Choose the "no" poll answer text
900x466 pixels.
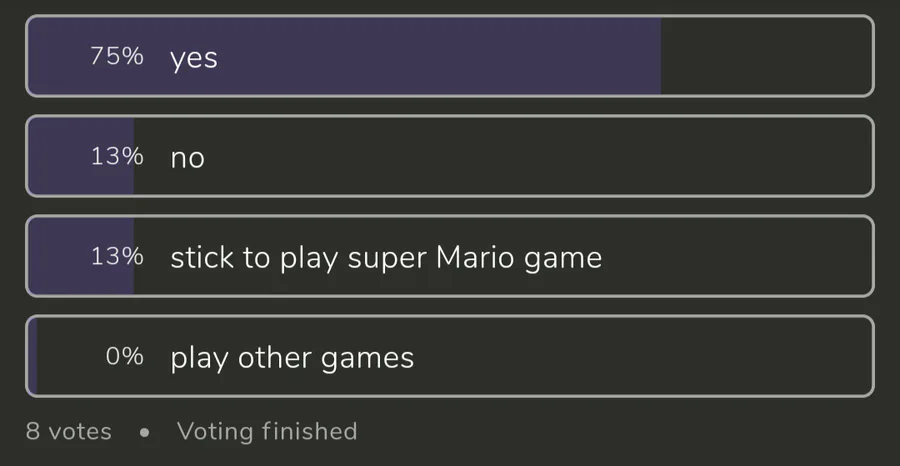point(187,158)
